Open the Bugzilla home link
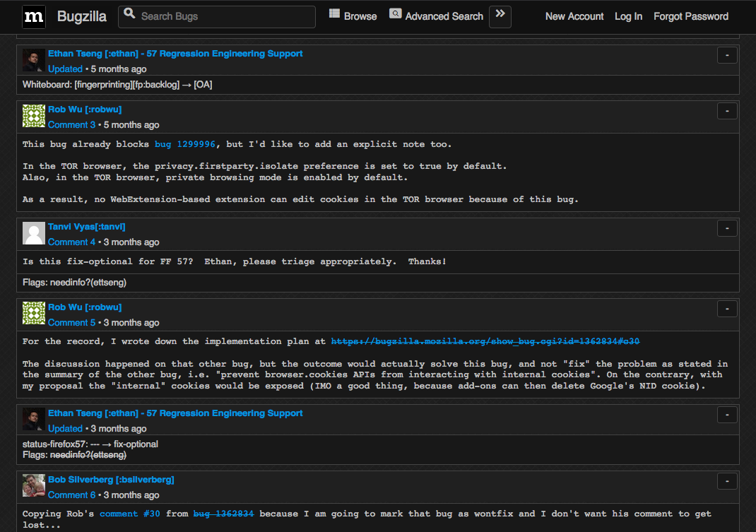 coord(81,16)
